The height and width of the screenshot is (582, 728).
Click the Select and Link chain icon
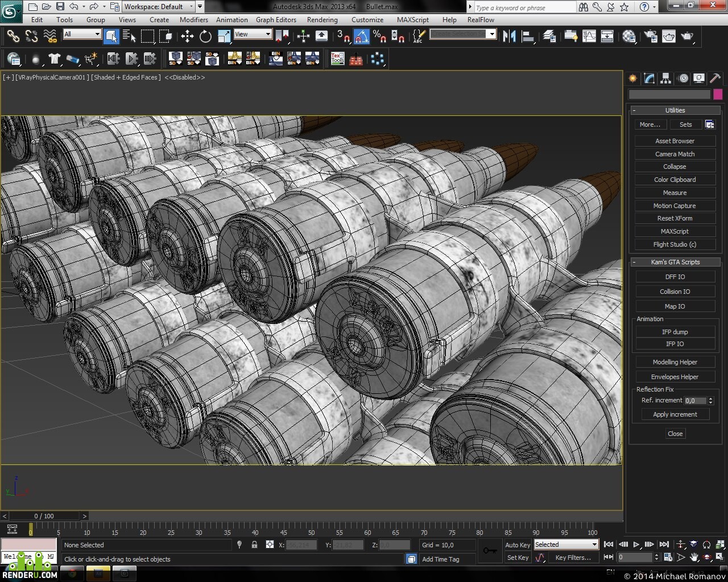coord(13,37)
